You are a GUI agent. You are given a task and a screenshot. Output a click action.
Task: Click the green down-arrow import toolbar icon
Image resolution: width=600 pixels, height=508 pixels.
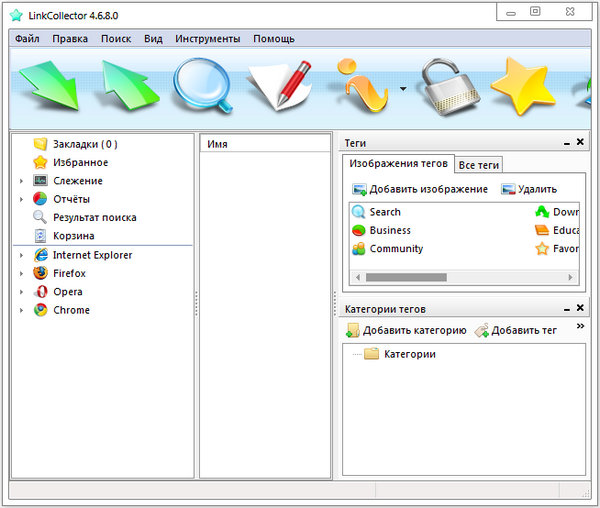(x=48, y=87)
